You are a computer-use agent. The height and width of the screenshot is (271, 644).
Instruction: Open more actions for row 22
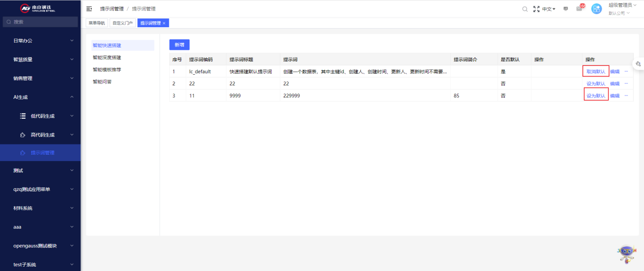click(x=626, y=83)
